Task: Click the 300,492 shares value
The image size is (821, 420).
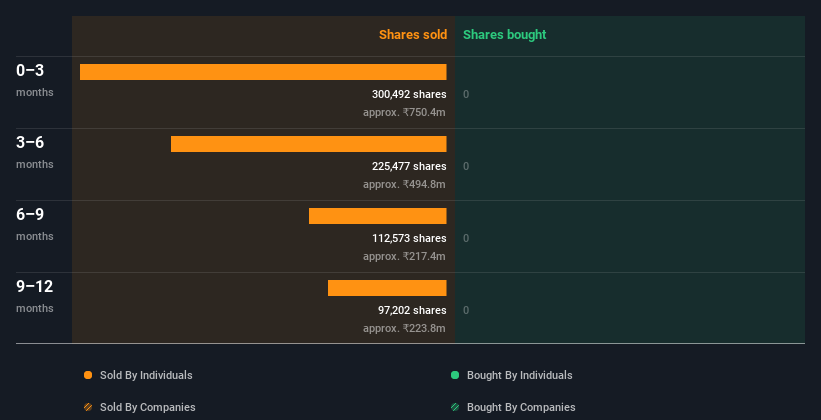Action: [x=409, y=94]
